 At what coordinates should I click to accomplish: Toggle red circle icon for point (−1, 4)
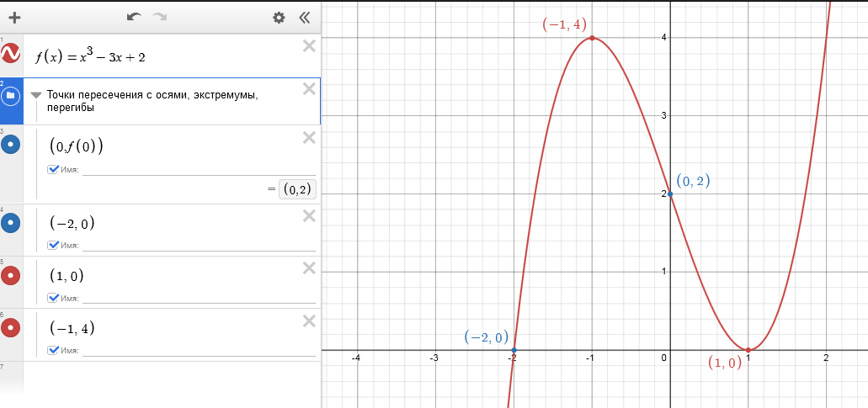(x=11, y=327)
